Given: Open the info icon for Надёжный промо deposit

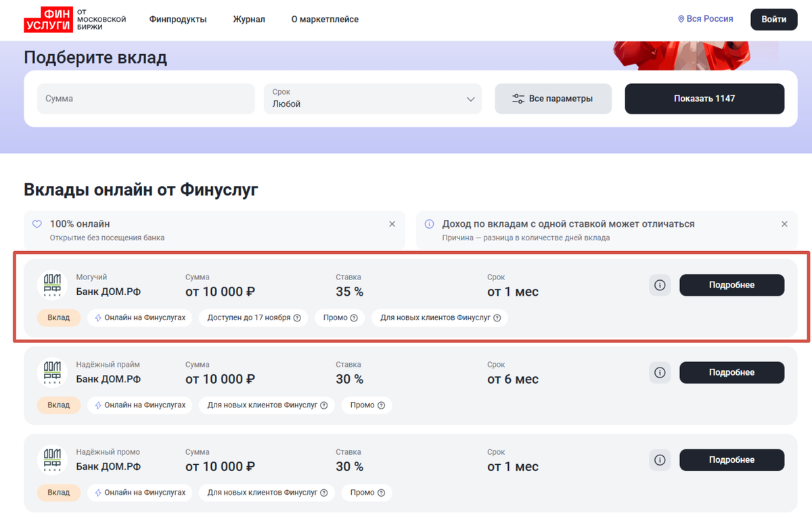Looking at the screenshot, I should pyautogui.click(x=660, y=460).
